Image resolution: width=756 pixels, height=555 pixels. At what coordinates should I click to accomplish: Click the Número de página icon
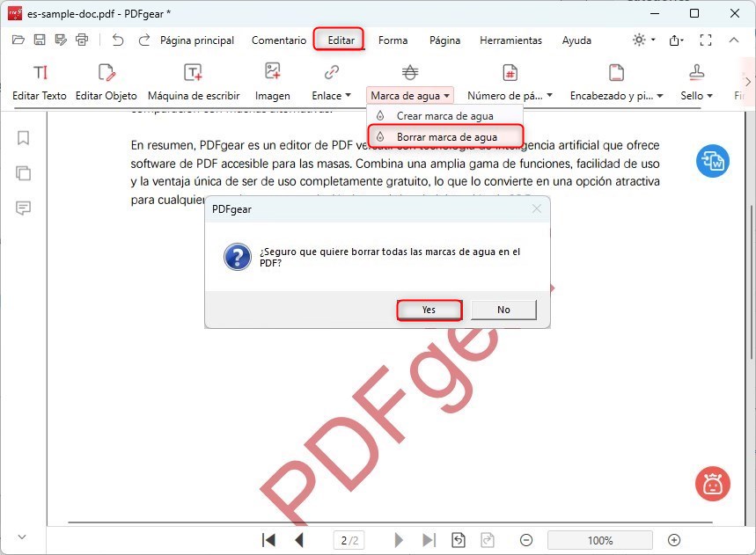(x=510, y=73)
